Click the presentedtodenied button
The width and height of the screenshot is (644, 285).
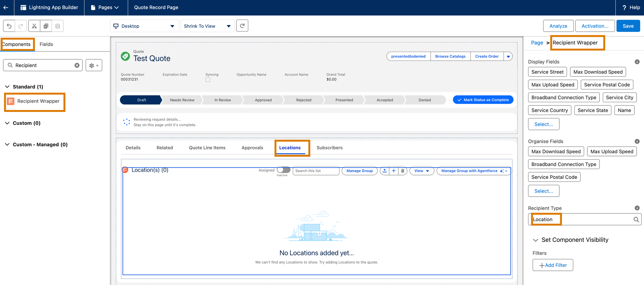pyautogui.click(x=408, y=56)
